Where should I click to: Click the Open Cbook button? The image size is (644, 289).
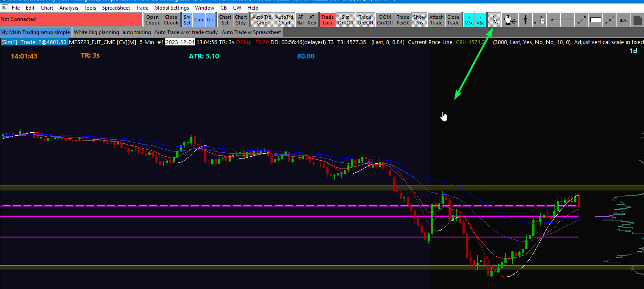pos(153,20)
